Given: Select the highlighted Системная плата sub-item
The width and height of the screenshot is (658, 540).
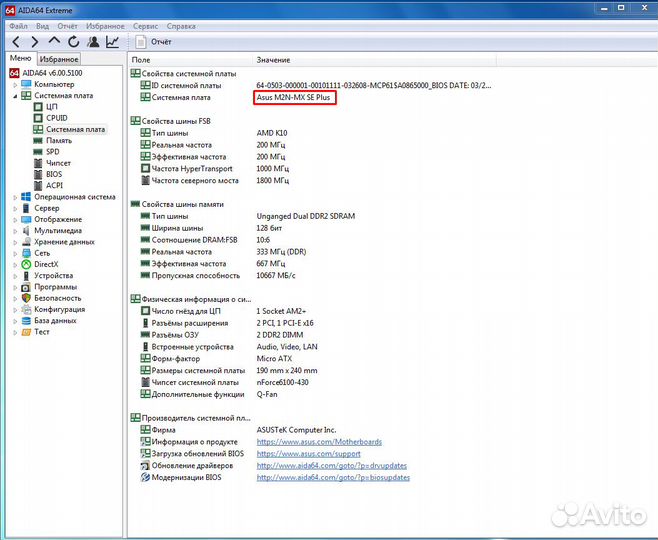Looking at the screenshot, I should pos(76,129).
